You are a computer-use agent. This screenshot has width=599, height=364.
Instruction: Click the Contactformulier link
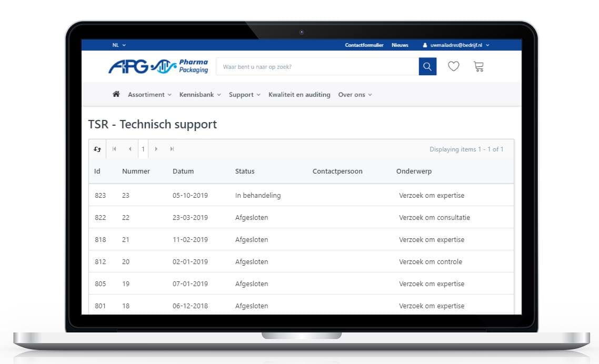coord(364,45)
